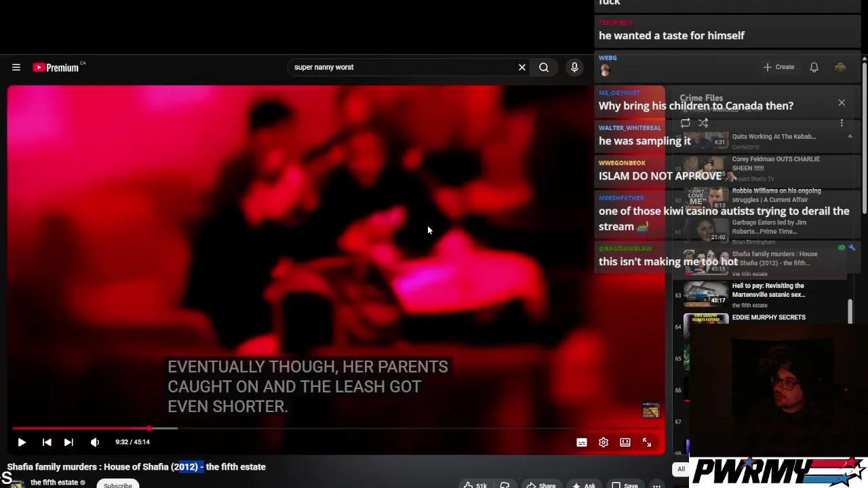The height and width of the screenshot is (488, 868).
Task: Open the YouTube hamburger guide menu
Action: click(x=16, y=67)
